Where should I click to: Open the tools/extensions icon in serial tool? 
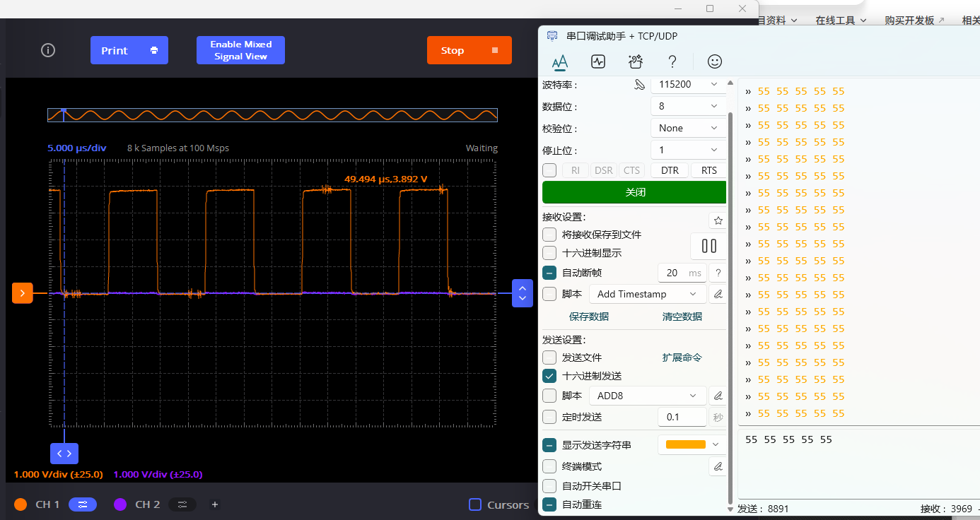636,61
